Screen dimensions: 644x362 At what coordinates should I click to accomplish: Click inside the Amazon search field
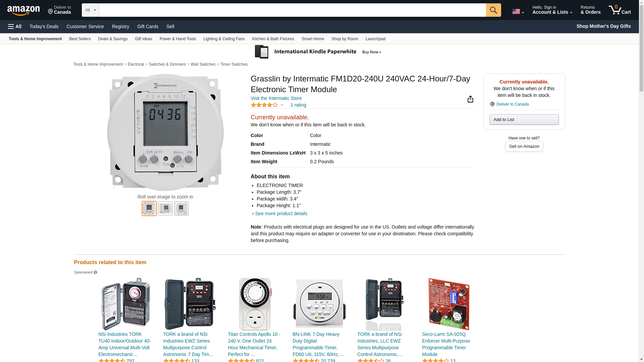click(292, 10)
